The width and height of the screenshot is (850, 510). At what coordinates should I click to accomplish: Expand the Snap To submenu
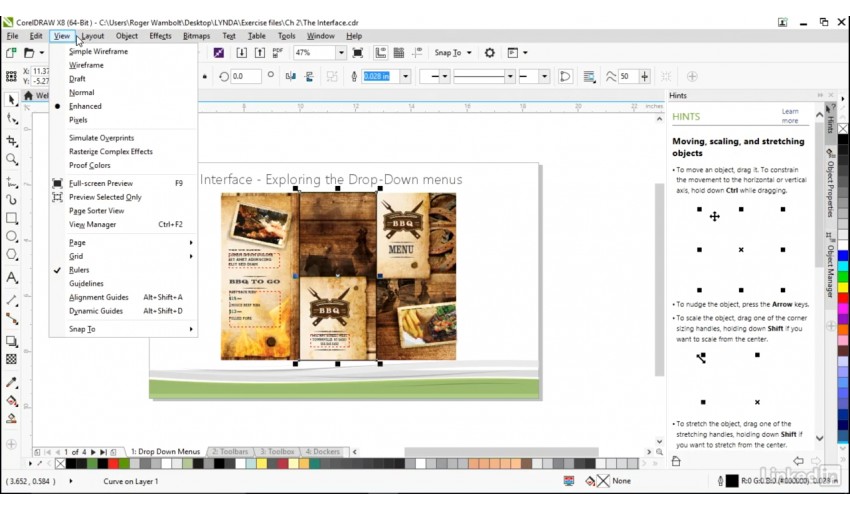point(82,329)
